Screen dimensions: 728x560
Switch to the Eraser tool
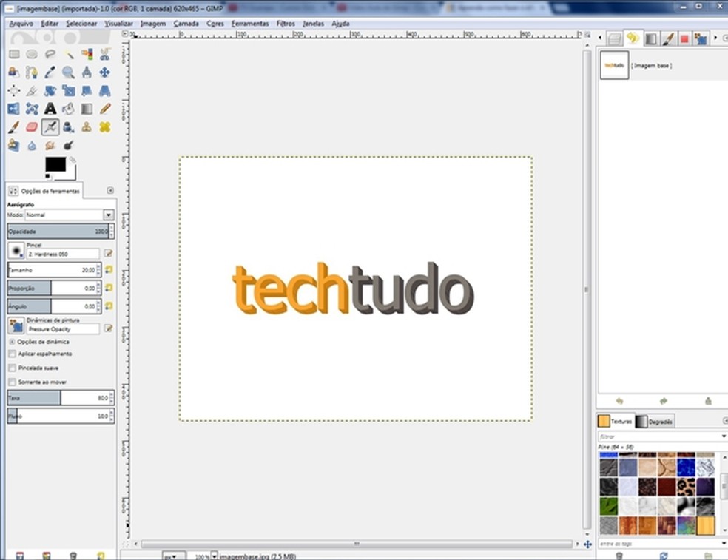32,126
